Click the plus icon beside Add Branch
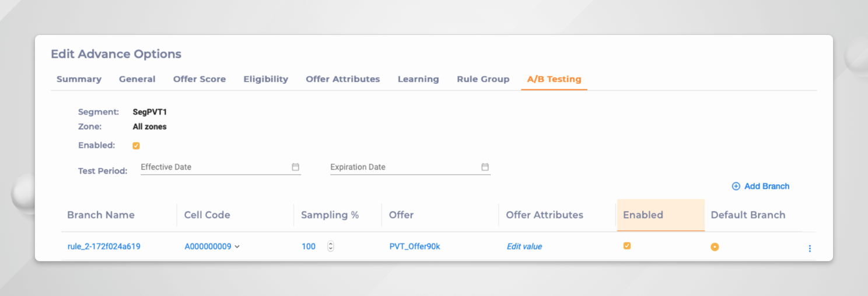This screenshot has width=868, height=296. click(736, 186)
